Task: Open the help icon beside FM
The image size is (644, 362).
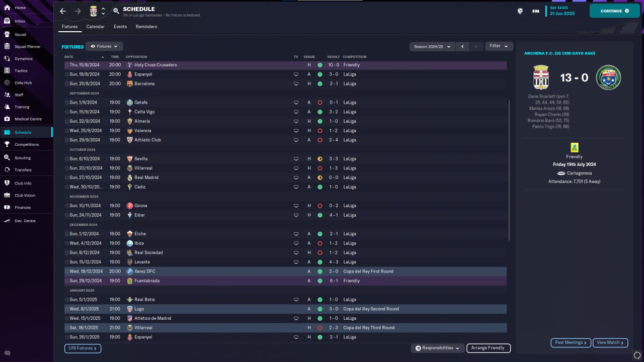Action: [520, 11]
